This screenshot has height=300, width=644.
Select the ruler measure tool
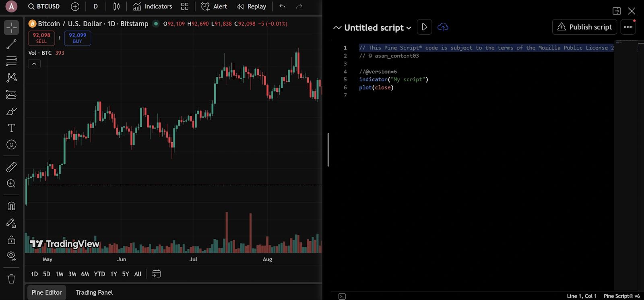coord(11,167)
